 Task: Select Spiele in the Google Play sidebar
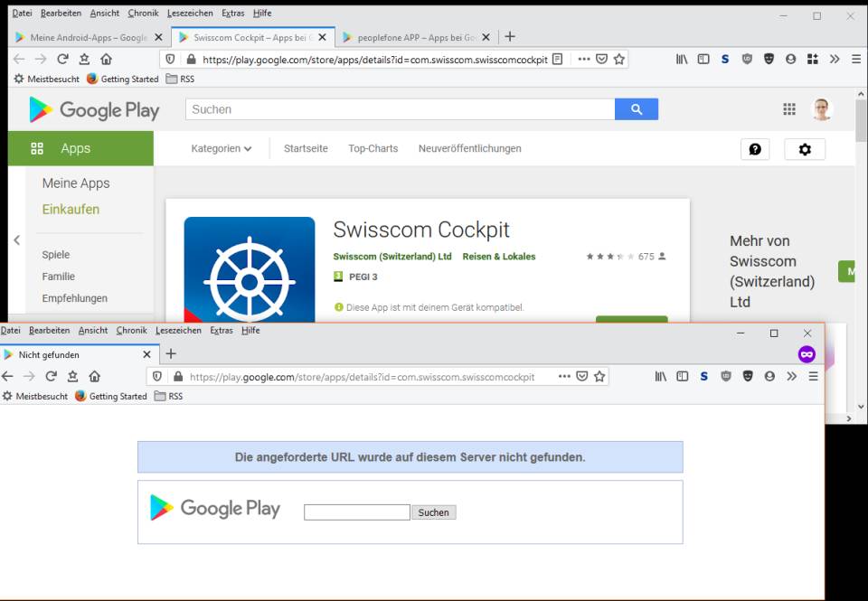[56, 255]
